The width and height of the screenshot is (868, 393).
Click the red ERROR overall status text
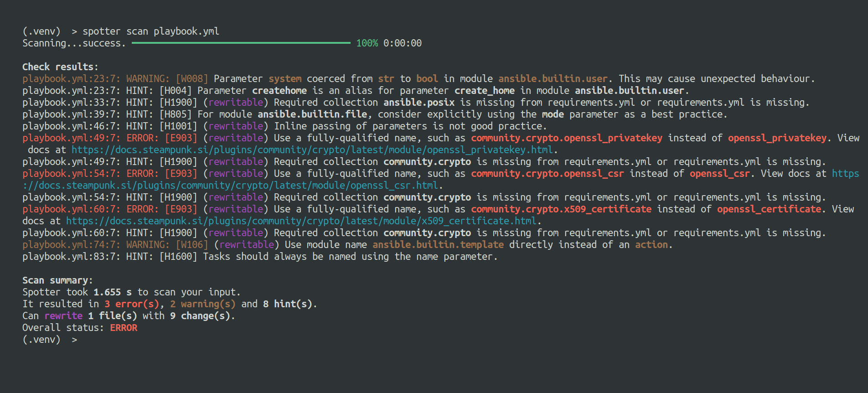[x=124, y=328]
